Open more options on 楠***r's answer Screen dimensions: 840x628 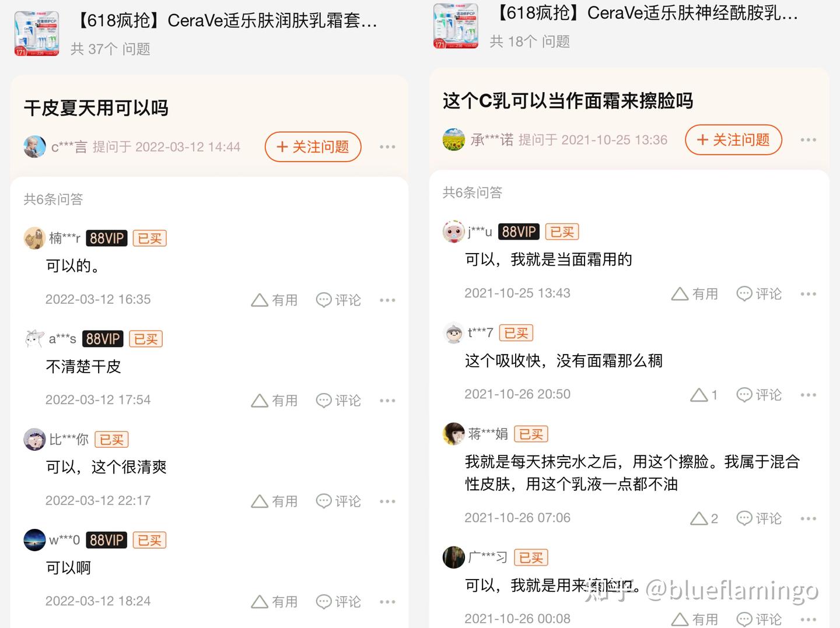tap(387, 300)
